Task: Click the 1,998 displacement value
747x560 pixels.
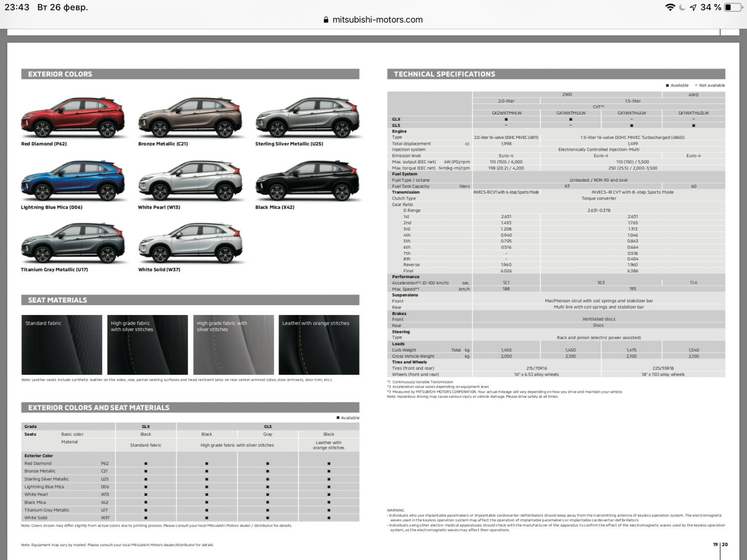Action: (506, 143)
